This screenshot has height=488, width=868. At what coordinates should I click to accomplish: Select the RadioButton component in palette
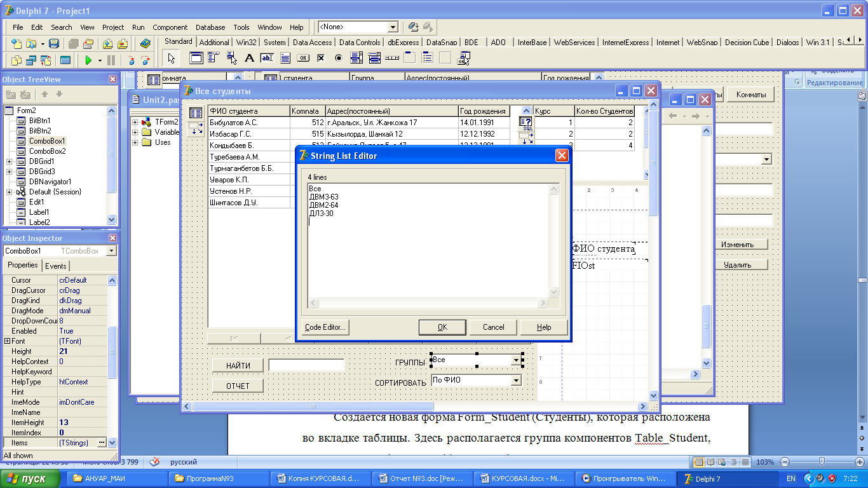pos(339,58)
